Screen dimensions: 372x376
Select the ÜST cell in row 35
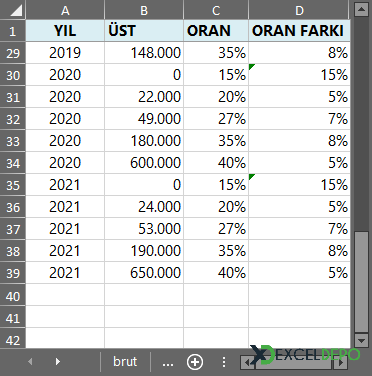(x=144, y=185)
